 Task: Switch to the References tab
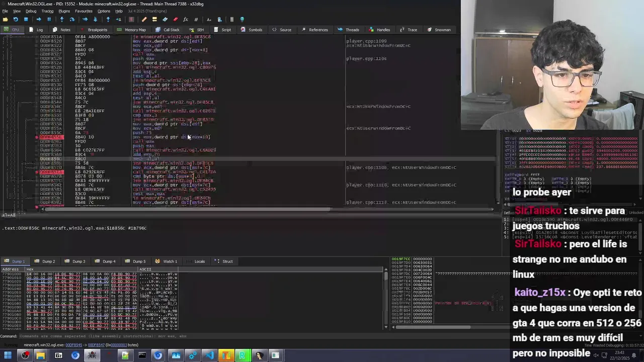pyautogui.click(x=315, y=30)
